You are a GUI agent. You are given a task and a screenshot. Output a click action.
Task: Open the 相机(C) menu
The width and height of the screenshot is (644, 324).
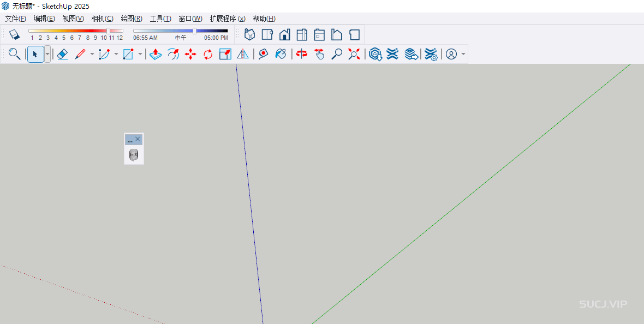click(x=102, y=19)
